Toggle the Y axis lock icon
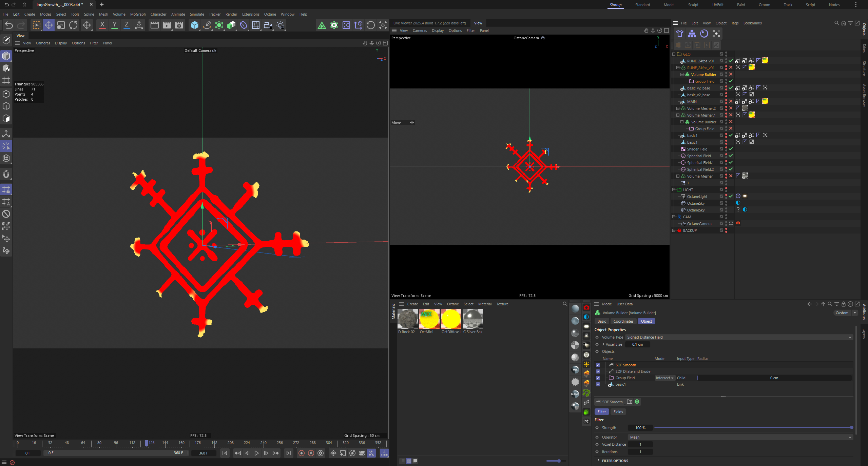This screenshot has height=466, width=868. pos(114,25)
